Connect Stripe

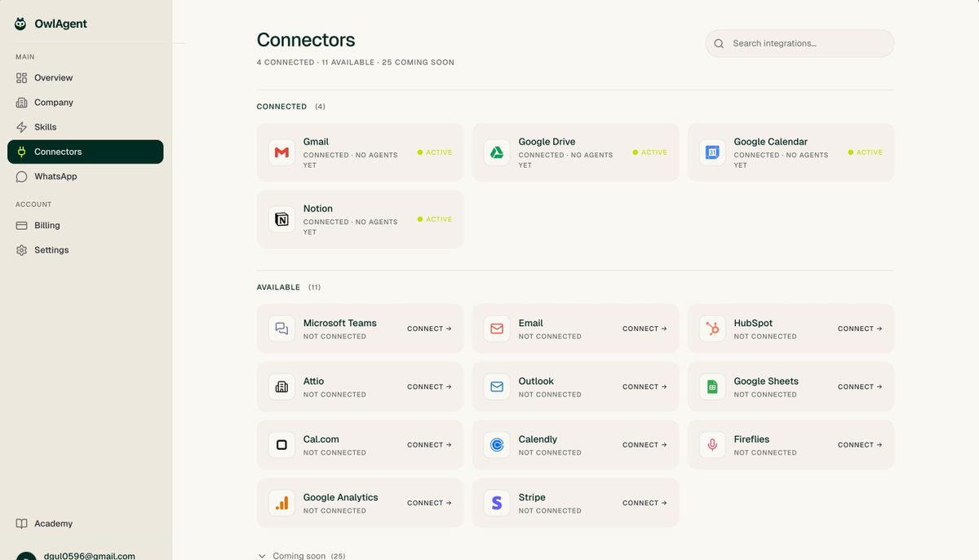(x=645, y=503)
